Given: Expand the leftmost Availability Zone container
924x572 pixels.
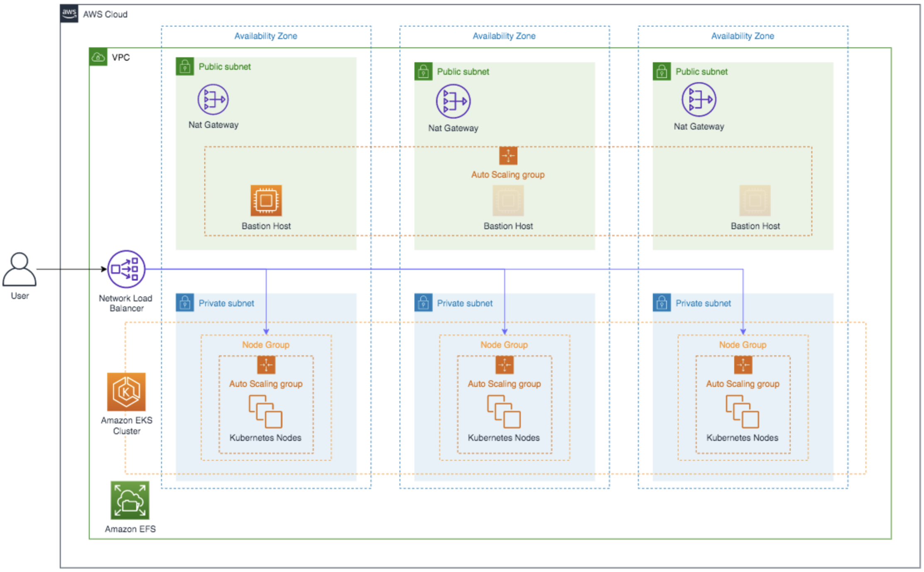Looking at the screenshot, I should pos(266,36).
